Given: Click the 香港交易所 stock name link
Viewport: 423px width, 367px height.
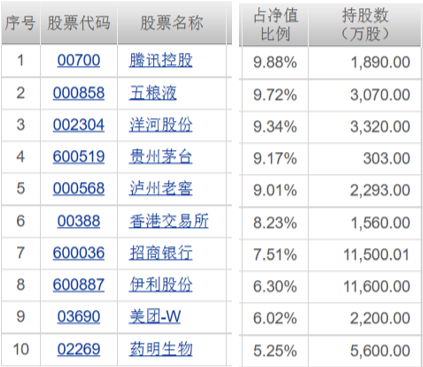Looking at the screenshot, I should (169, 221).
